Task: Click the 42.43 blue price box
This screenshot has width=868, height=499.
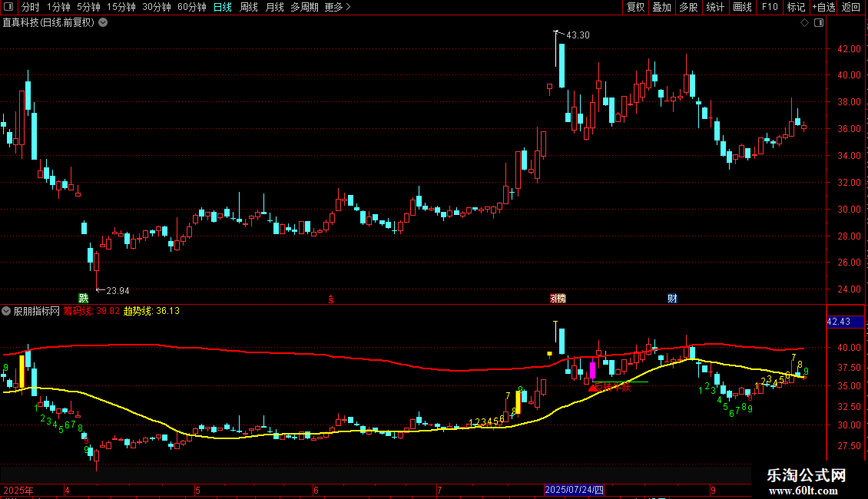Action: (845, 322)
